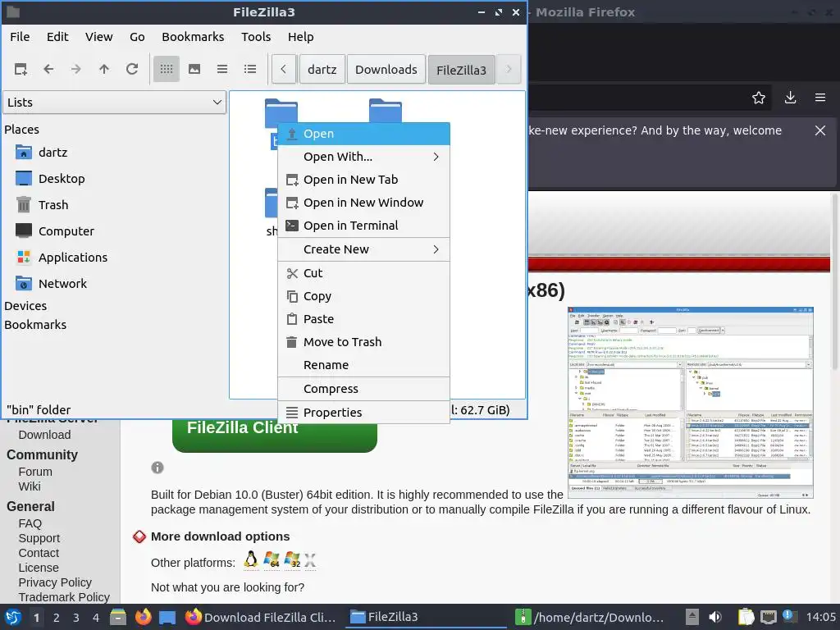Choose Open in the context menu
840x630 pixels.
click(x=363, y=134)
